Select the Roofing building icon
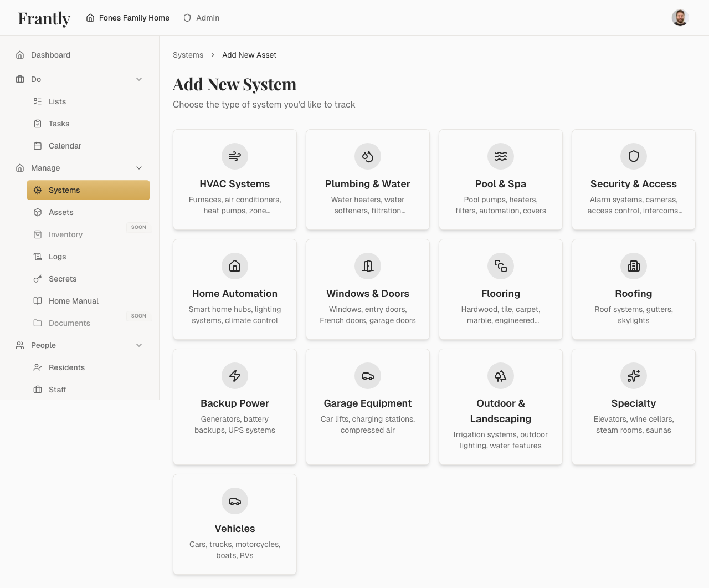The width and height of the screenshot is (709, 588). point(633,266)
